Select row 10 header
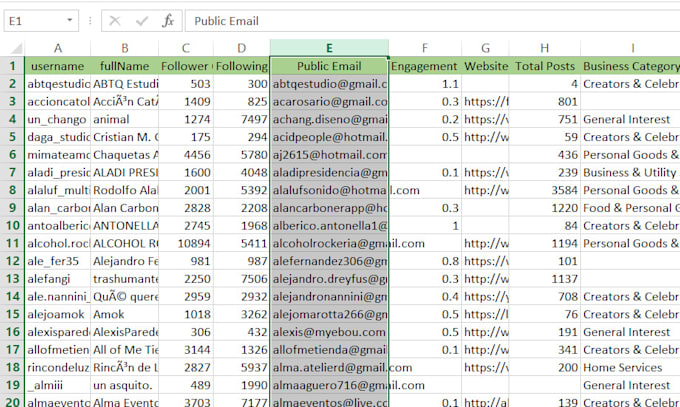The height and width of the screenshot is (407, 680). [12, 226]
